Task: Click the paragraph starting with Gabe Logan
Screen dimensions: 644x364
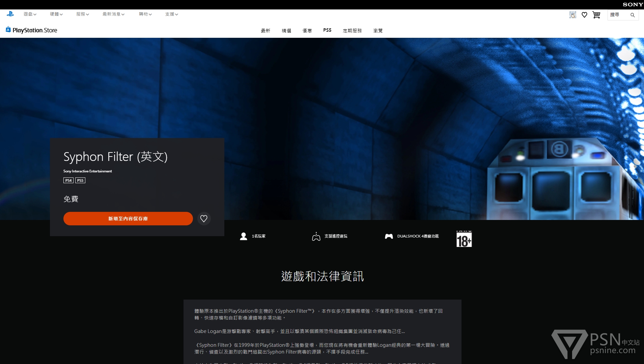Action: point(300,331)
